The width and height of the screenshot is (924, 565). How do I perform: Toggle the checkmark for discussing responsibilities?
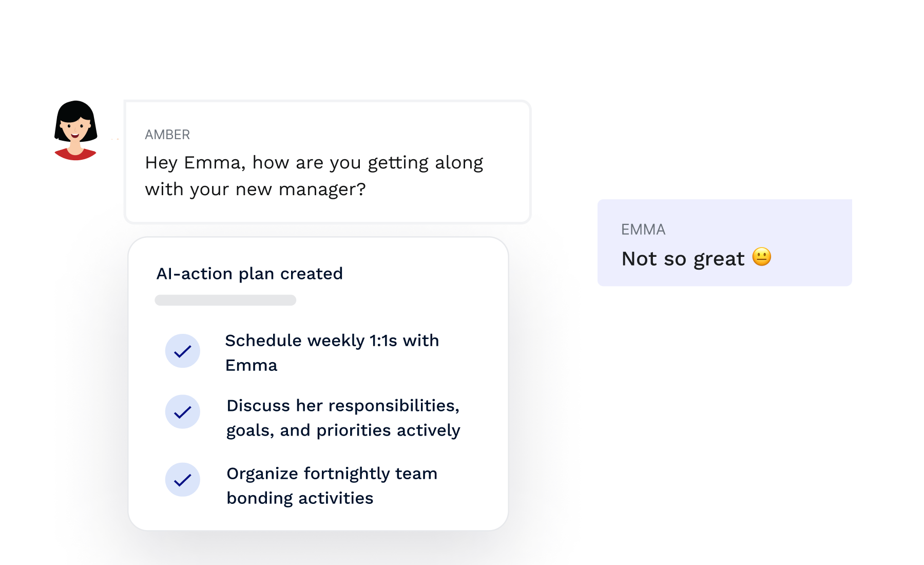[x=182, y=412]
